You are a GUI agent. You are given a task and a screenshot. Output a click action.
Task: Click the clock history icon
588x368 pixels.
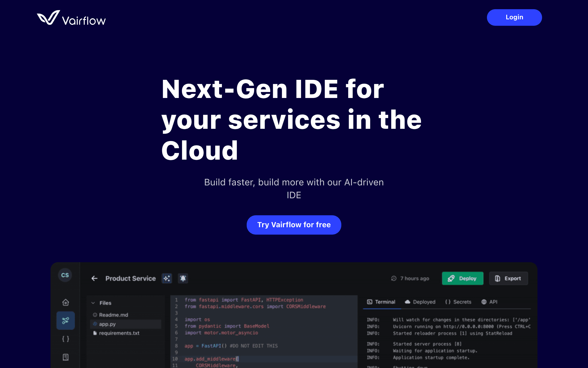(394, 279)
